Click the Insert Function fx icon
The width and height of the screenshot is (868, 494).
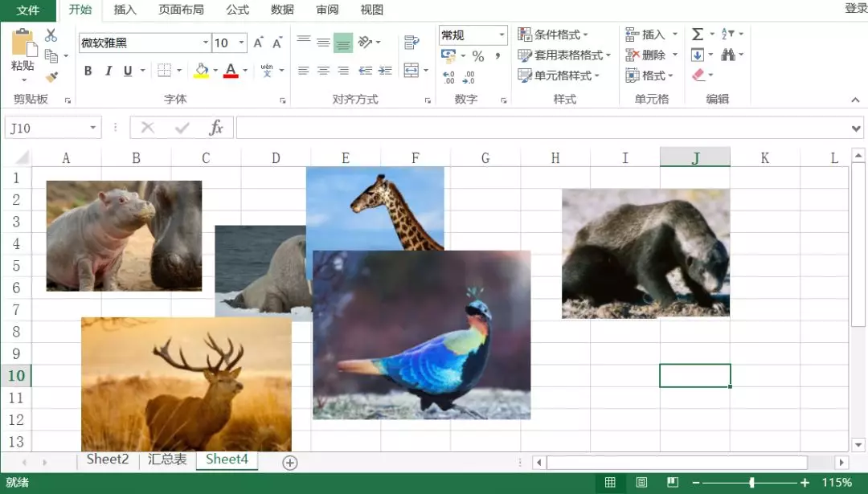click(215, 128)
